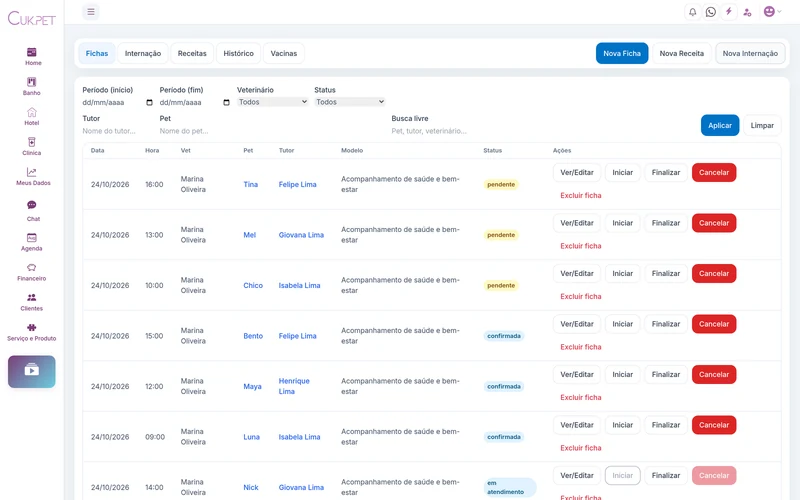Image resolution: width=800 pixels, height=500 pixels.
Task: Open tutor Giovana Lima in Mel's row
Action: [301, 235]
